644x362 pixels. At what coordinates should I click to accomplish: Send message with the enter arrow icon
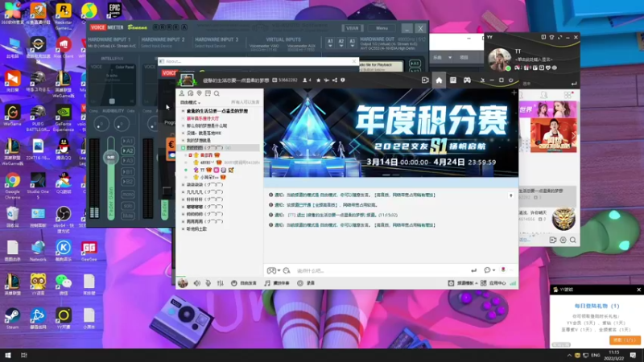tap(473, 270)
